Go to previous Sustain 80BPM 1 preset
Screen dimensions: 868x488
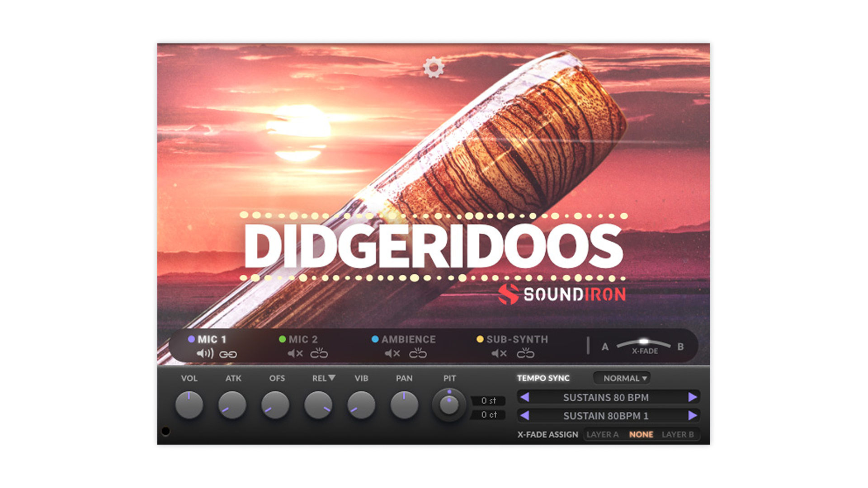coord(525,415)
